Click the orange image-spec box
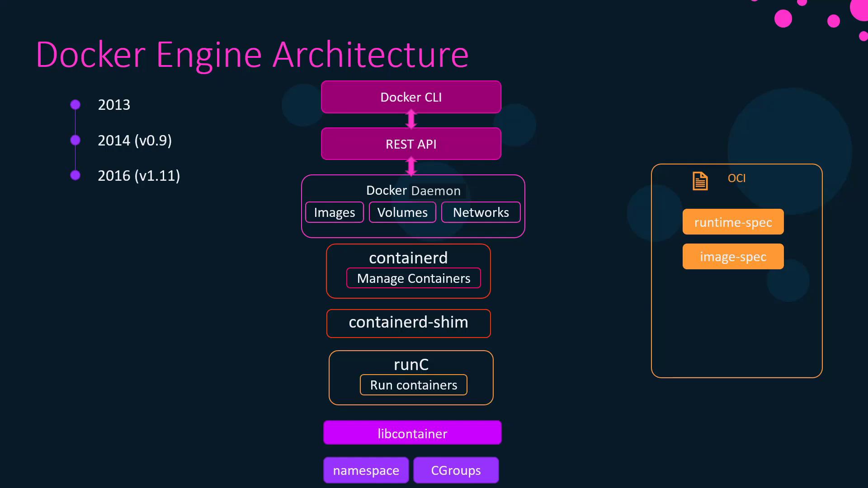Viewport: 868px width, 488px height. tap(733, 257)
